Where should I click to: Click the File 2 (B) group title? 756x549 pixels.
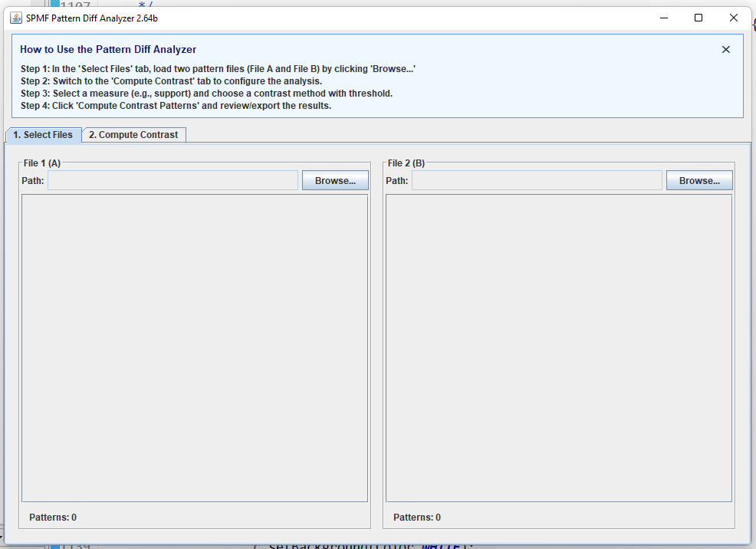(406, 163)
